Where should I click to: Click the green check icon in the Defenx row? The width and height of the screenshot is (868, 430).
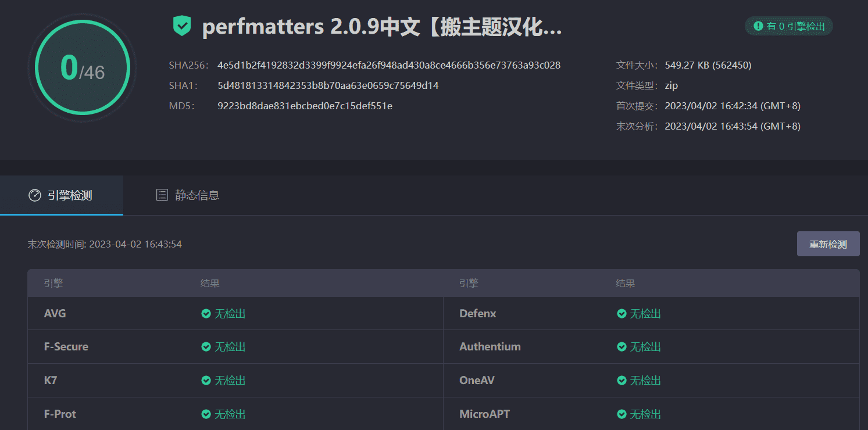click(x=621, y=314)
